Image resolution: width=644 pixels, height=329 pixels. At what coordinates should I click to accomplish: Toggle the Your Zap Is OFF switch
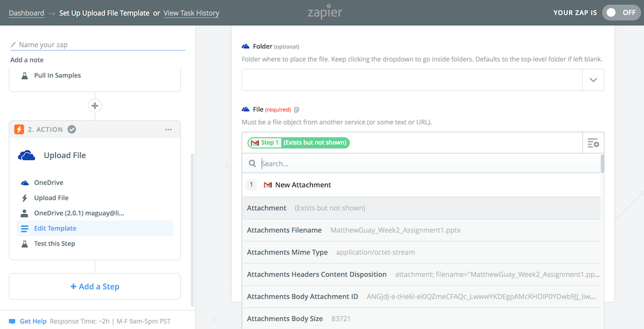[x=621, y=12]
